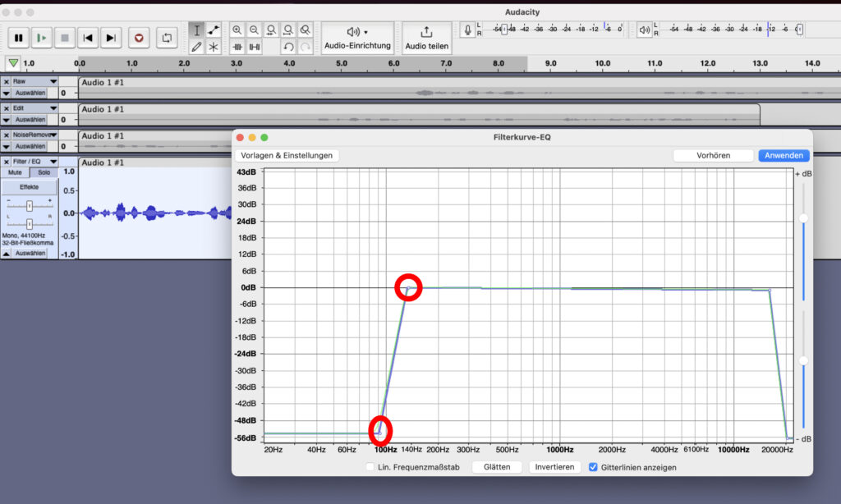The image size is (841, 504).
Task: Skip to start of the project
Action: click(88, 38)
